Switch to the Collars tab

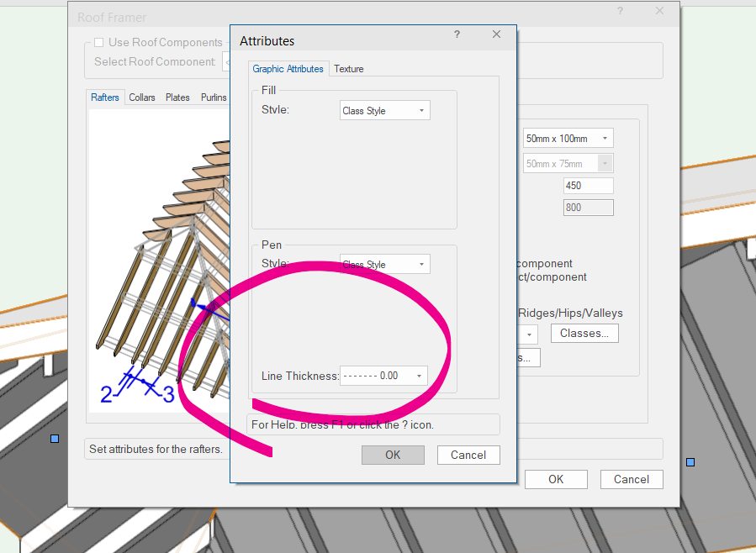point(142,97)
